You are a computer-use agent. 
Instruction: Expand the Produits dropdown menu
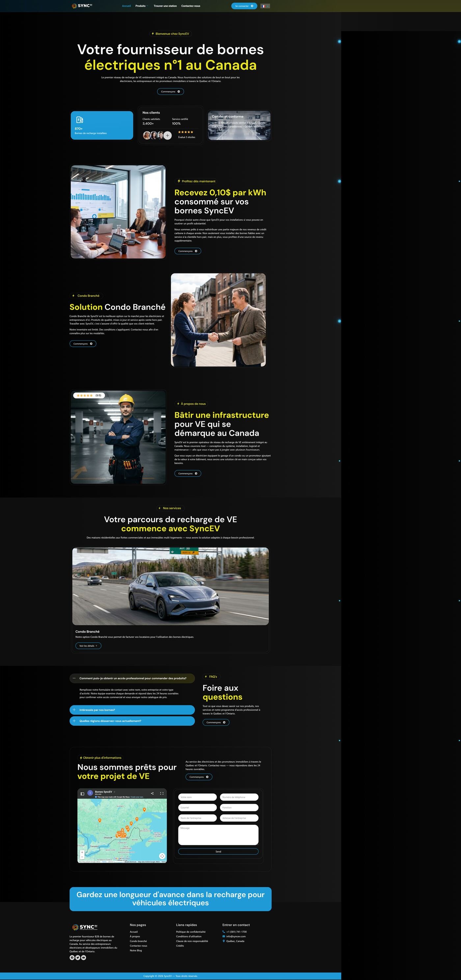142,6
